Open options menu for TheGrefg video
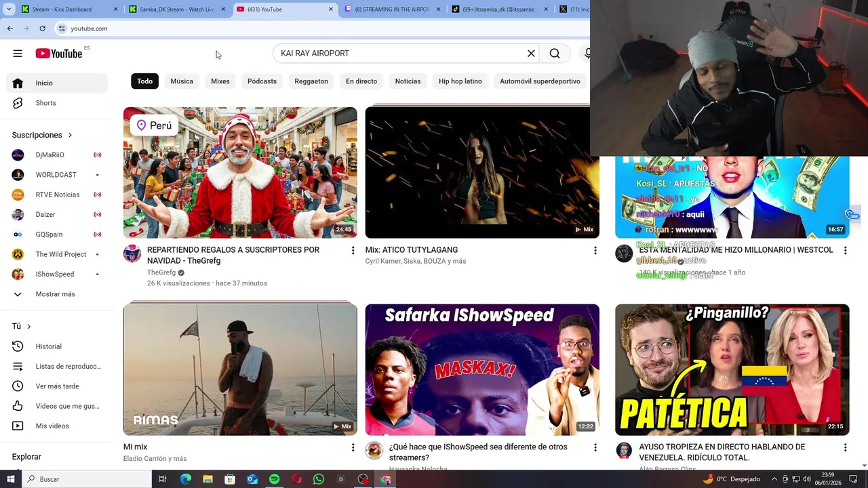Image resolution: width=868 pixels, height=488 pixels. click(353, 251)
